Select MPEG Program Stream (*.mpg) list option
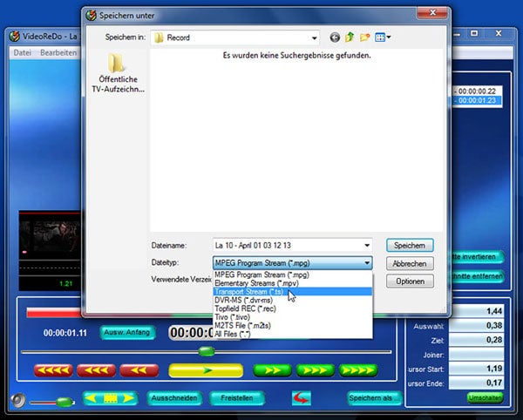Screen dimensions: 523x420 (x=293, y=274)
